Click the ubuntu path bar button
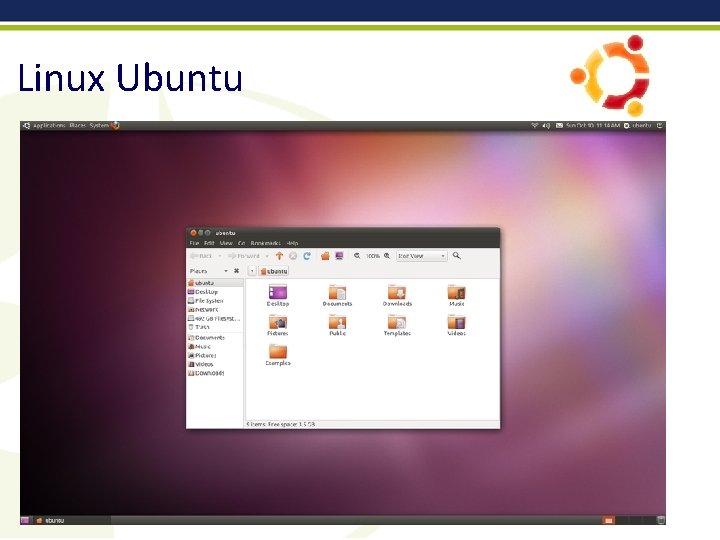The image size is (720, 540). pyautogui.click(x=274, y=271)
